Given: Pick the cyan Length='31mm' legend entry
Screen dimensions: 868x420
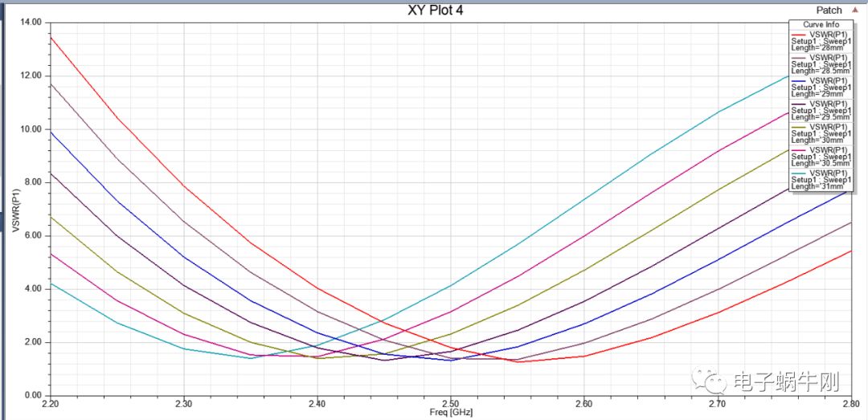Looking at the screenshot, I should point(821,179).
